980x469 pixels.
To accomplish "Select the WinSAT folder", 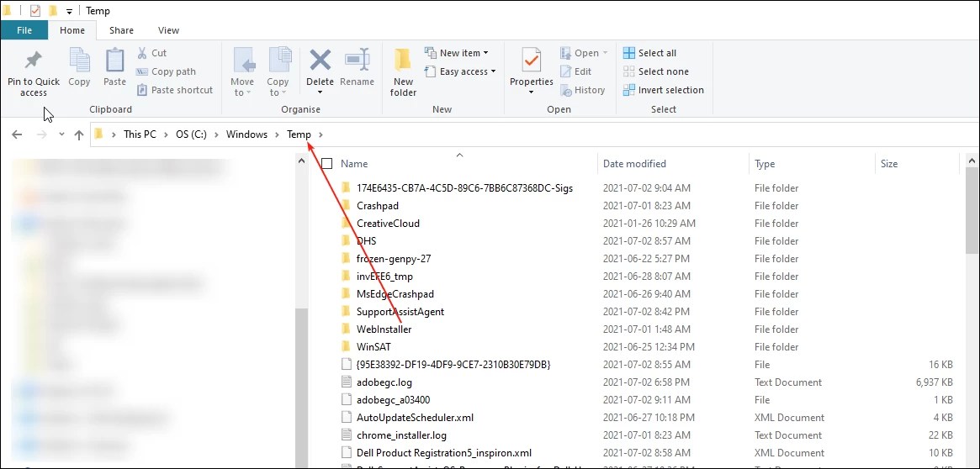I will [x=373, y=346].
